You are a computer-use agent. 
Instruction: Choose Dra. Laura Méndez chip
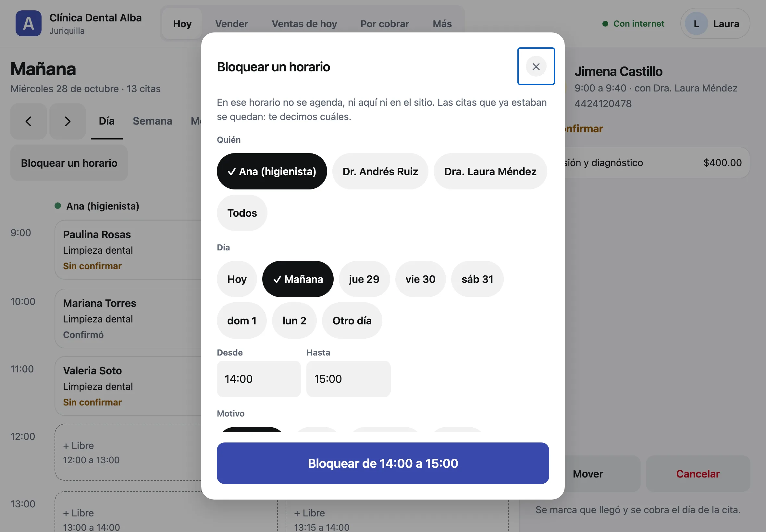[490, 171]
